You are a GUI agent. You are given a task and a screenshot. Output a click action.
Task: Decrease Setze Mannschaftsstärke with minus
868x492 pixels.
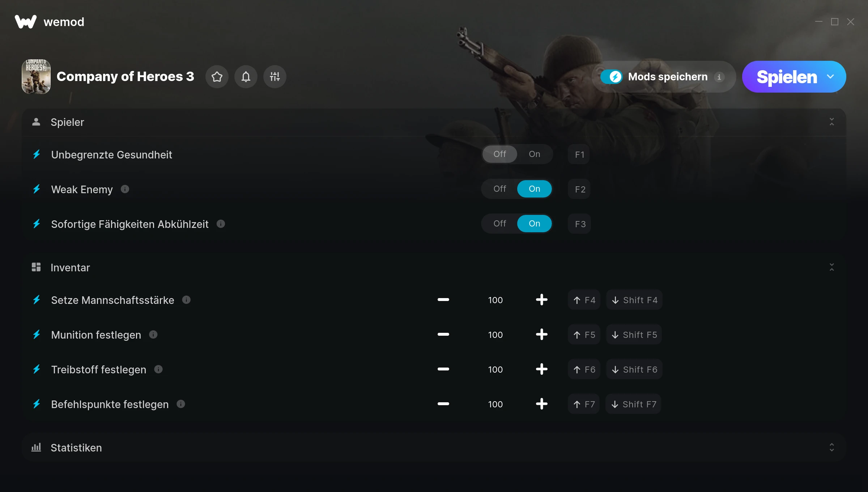(x=443, y=300)
